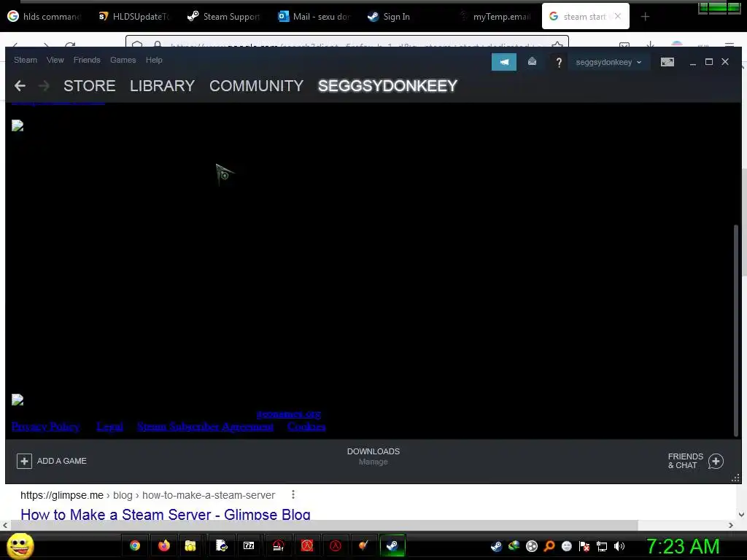
Task: Open Friends & Chat bubble icon
Action: point(716,461)
